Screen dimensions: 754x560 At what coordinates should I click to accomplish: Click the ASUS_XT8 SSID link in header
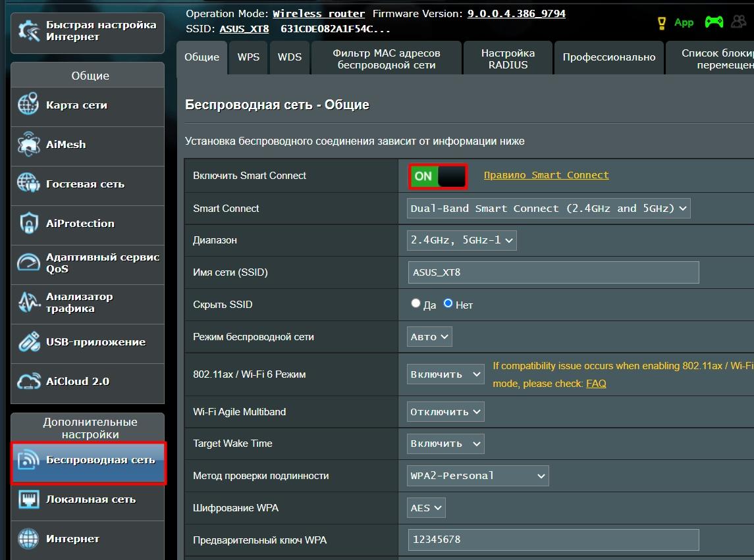click(x=244, y=29)
